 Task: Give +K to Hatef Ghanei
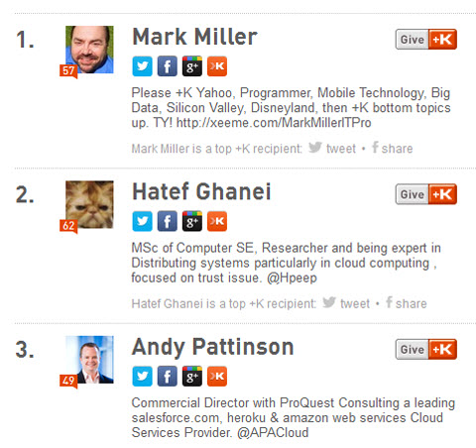(x=426, y=194)
